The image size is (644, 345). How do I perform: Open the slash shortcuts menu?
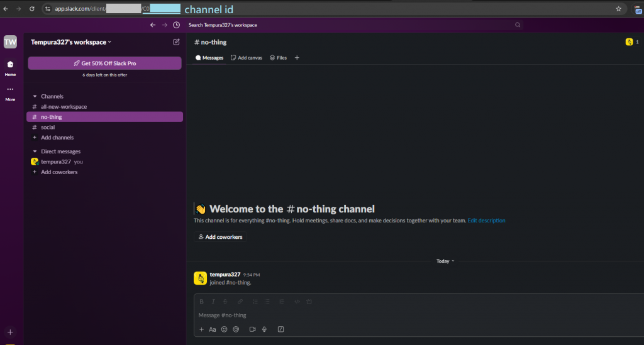(x=281, y=329)
